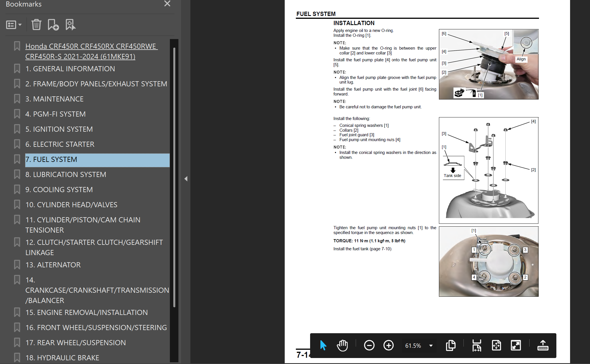Viewport: 590px width, 364px height.
Task: Click the find current bookmark icon
Action: pyautogui.click(x=70, y=25)
